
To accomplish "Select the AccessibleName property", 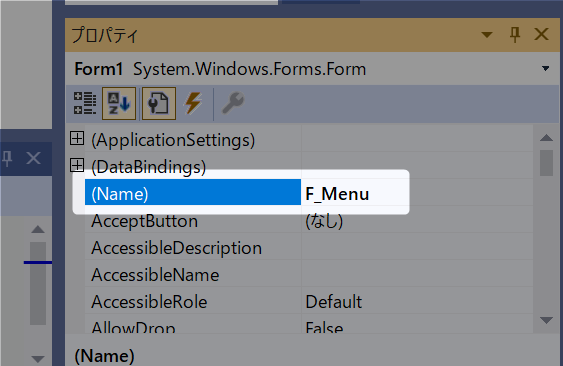I will [155, 275].
